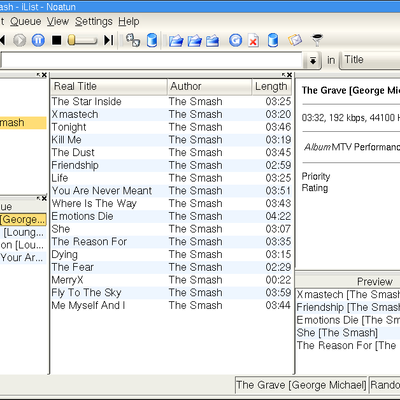Click 'Emotions Die [The Sm' in Preview list
400x400 pixels.
348,320
